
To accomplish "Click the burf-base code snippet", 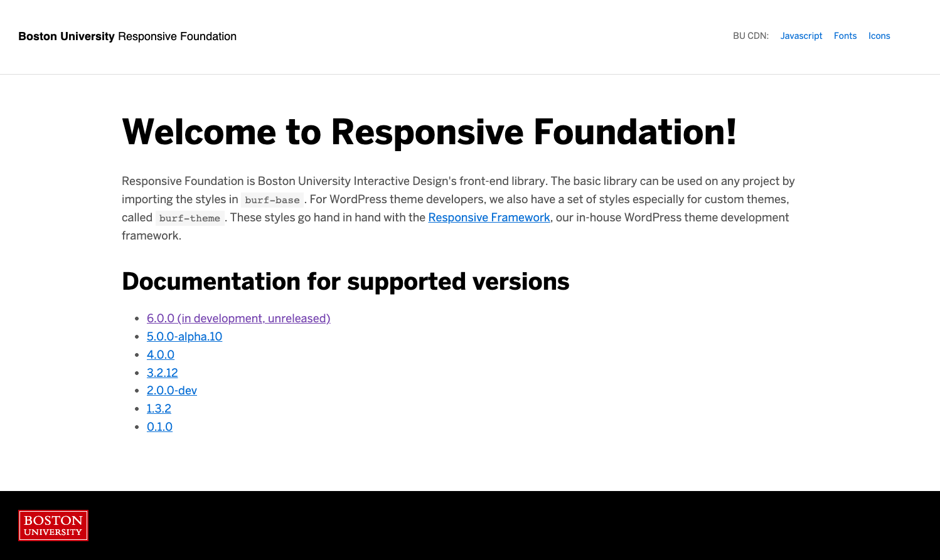I will (x=272, y=200).
